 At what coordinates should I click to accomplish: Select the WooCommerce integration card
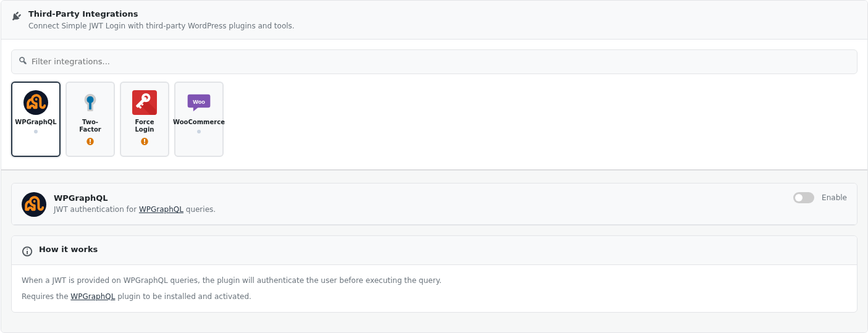point(199,119)
